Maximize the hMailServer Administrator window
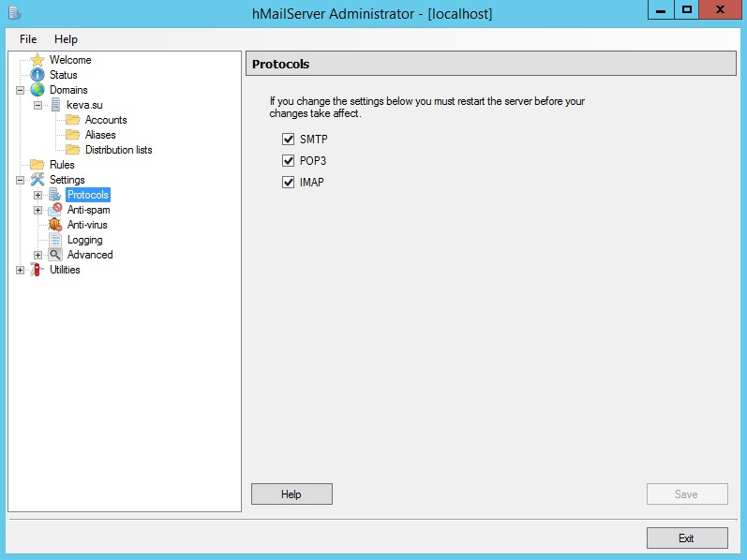The height and width of the screenshot is (560, 747). pyautogui.click(x=686, y=9)
